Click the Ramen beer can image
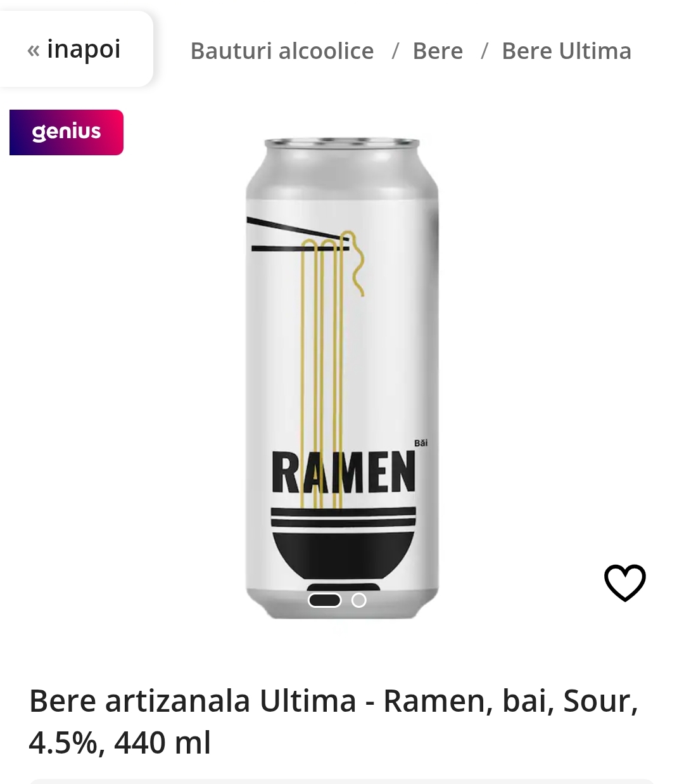The image size is (684, 784). coord(342,378)
